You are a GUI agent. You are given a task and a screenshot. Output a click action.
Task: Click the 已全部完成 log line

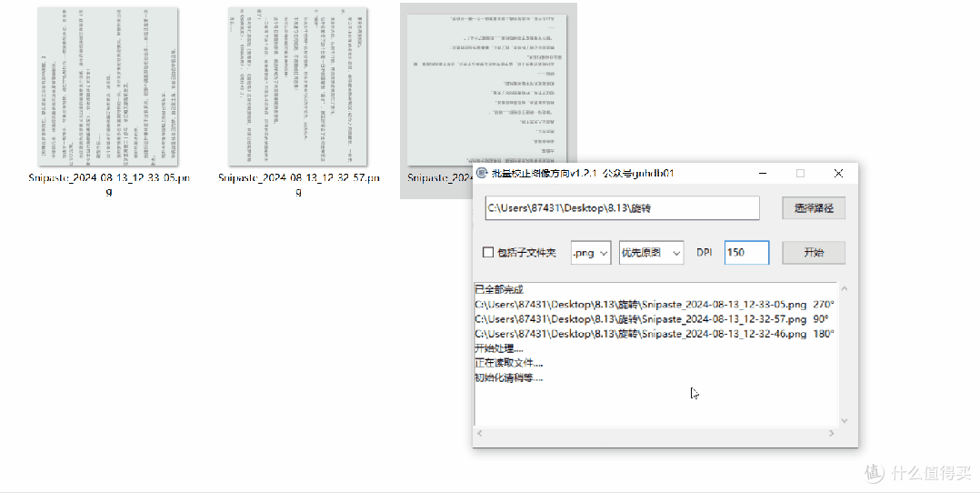pyautogui.click(x=499, y=289)
